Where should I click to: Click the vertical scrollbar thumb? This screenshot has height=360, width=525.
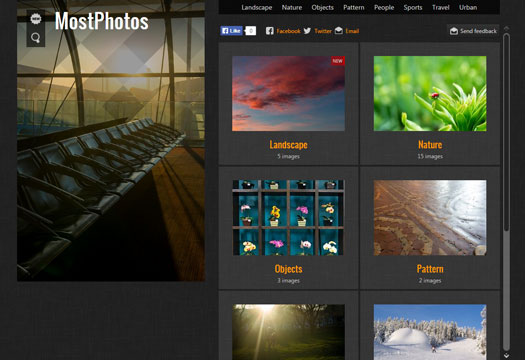(506, 132)
